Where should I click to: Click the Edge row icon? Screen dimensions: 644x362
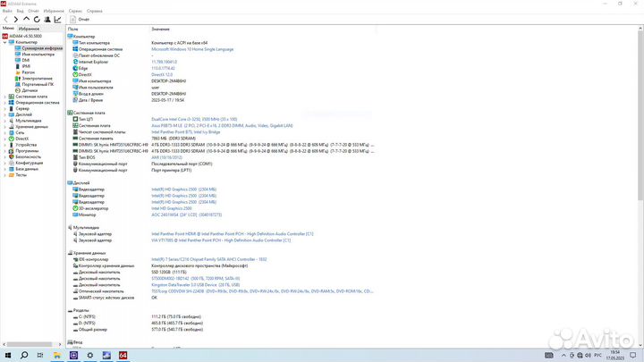(75, 68)
